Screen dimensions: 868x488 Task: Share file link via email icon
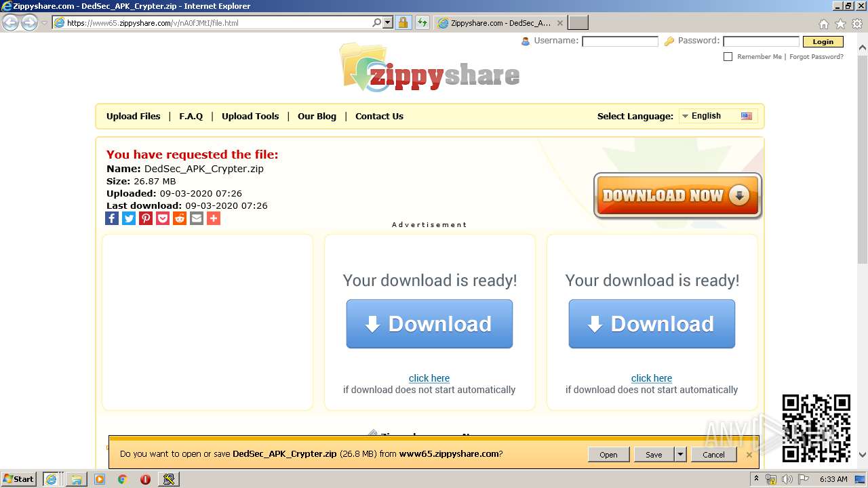click(x=197, y=218)
